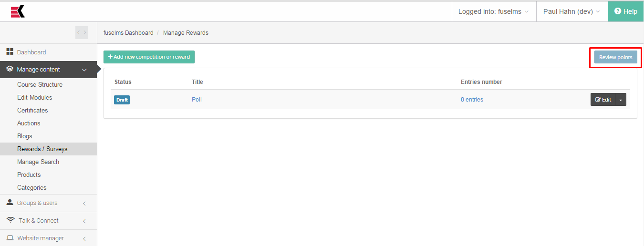
Task: Click Add new competition or reward
Action: tap(149, 57)
